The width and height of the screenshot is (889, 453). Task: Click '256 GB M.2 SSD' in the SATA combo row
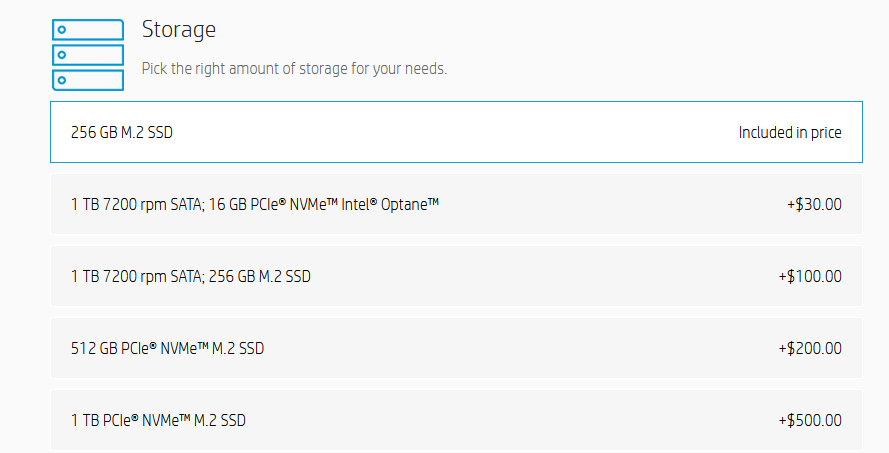point(260,276)
